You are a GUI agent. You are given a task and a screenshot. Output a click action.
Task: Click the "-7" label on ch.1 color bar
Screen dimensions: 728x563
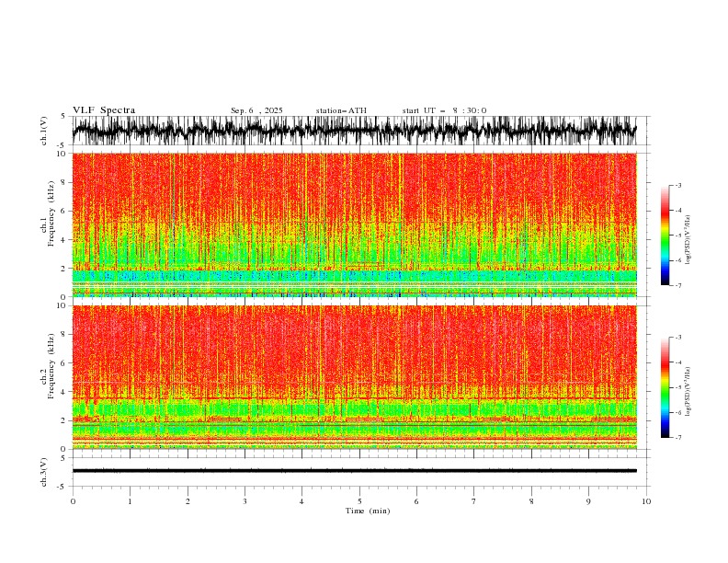677,285
